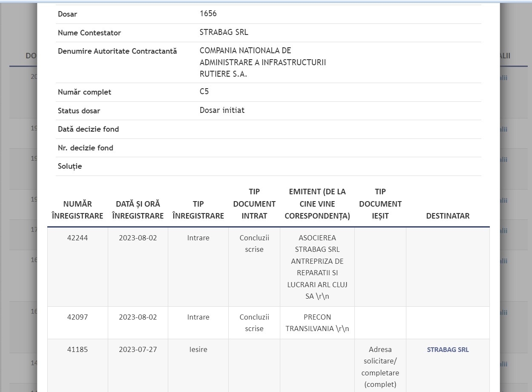532x392 pixels.
Task: Select the Dosar number 1656
Action: coord(208,14)
